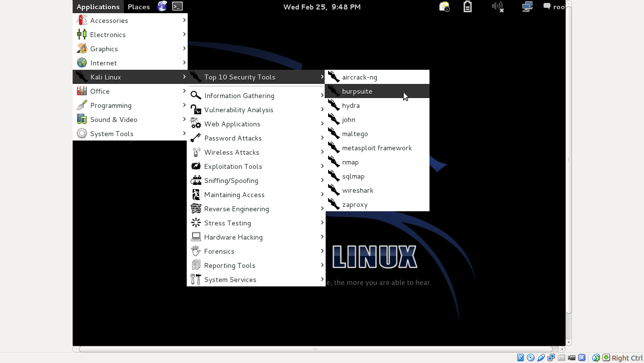Screen dimensions: 644x363
Task: Click the Programming category icon
Action: coord(82,105)
